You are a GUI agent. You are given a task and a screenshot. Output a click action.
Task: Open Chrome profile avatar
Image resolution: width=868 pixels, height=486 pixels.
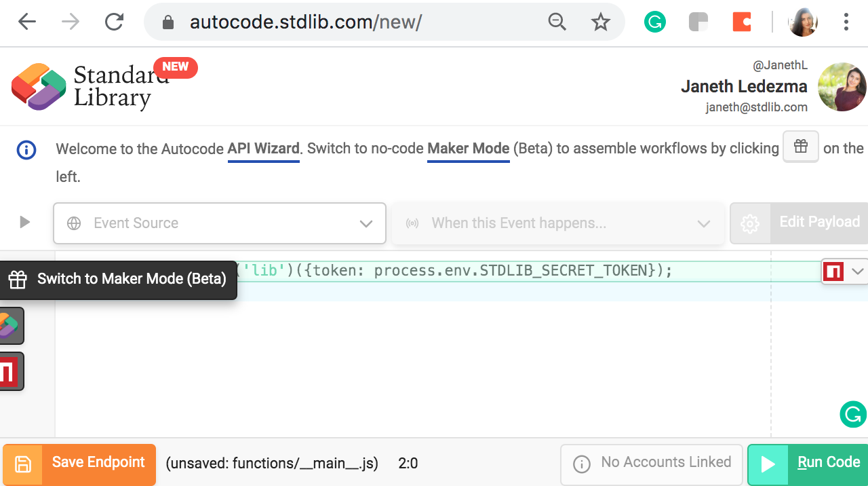coord(803,22)
